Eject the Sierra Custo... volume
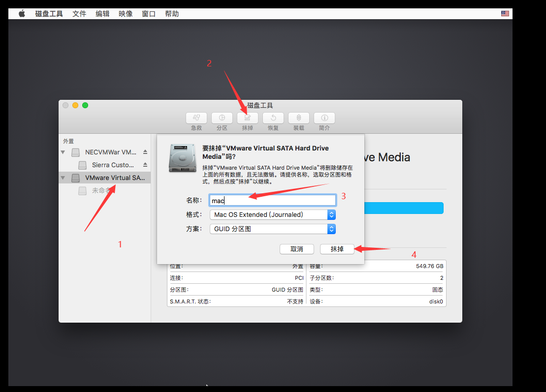The image size is (546, 392). pyautogui.click(x=145, y=165)
